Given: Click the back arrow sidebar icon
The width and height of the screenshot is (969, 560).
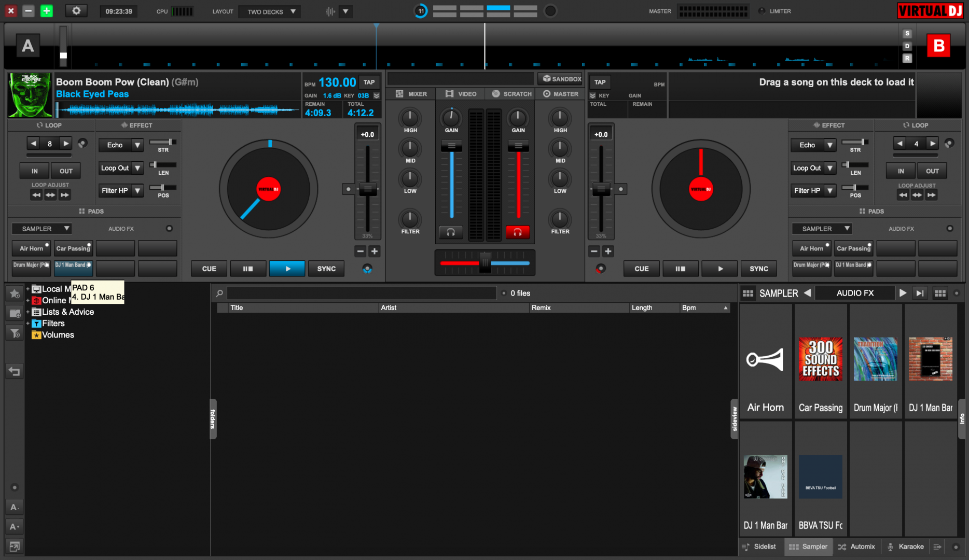Looking at the screenshot, I should [x=15, y=371].
